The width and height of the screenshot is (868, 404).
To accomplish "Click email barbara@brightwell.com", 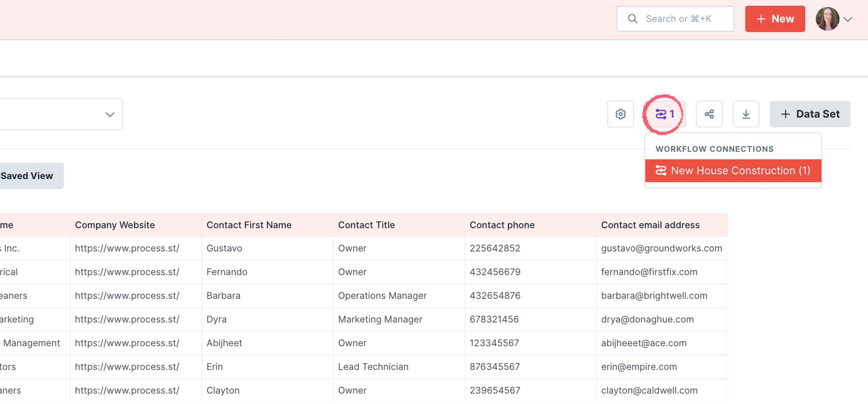I will tap(654, 295).
